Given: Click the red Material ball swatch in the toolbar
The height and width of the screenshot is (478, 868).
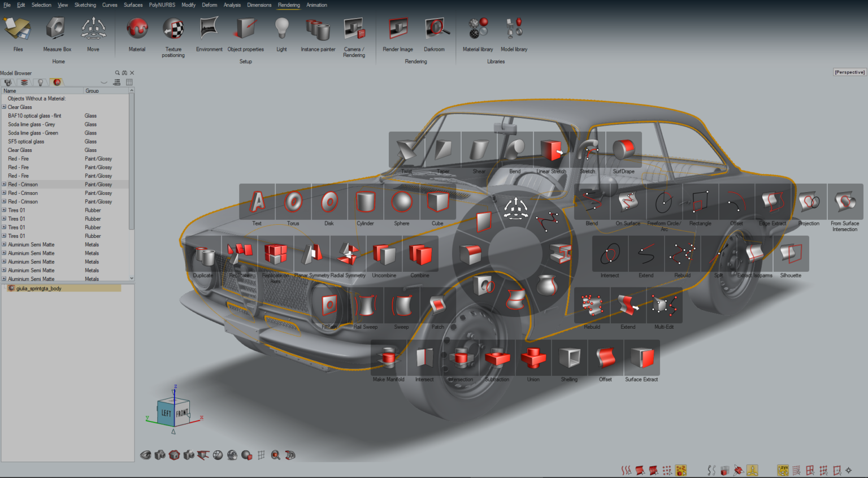Looking at the screenshot, I should [x=137, y=28].
